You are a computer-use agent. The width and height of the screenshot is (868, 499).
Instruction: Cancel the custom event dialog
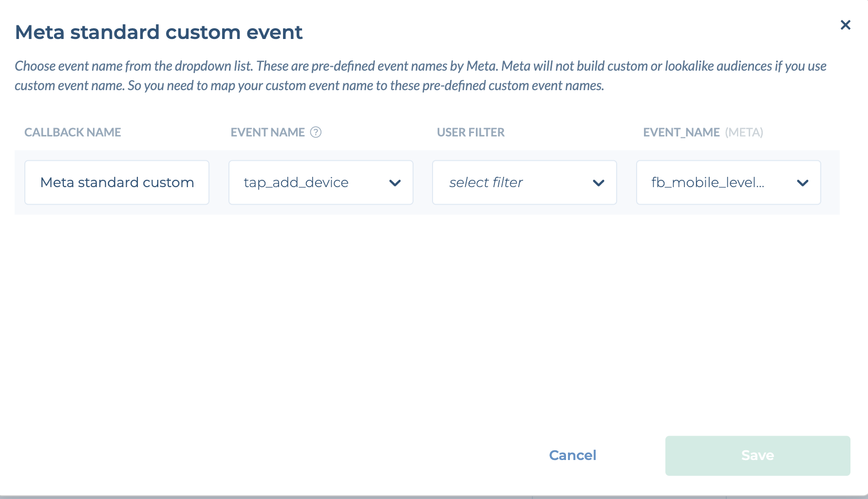572,455
